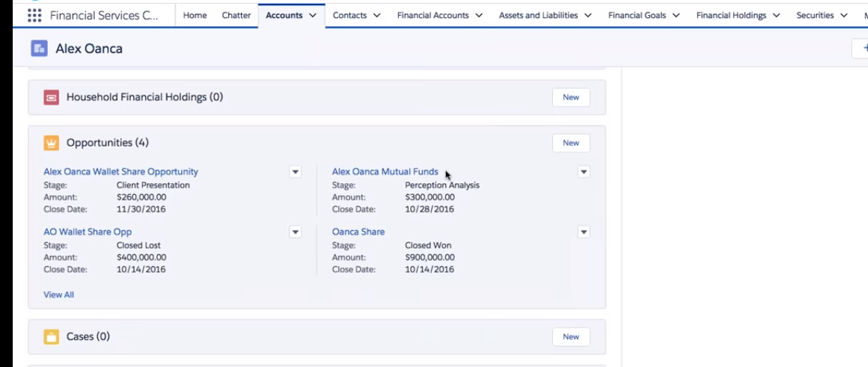Click the Financial Services app name
This screenshot has height=367, width=868.
[104, 16]
